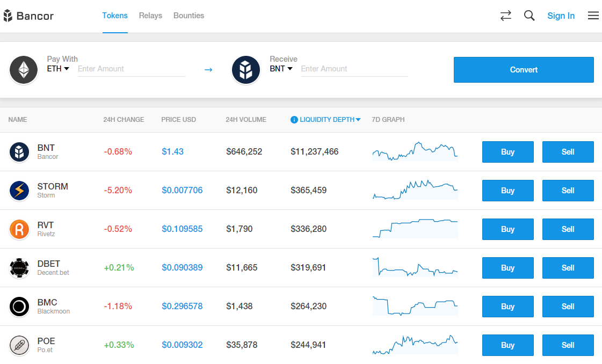
Task: Open the convert arrows icon in header
Action: (506, 16)
